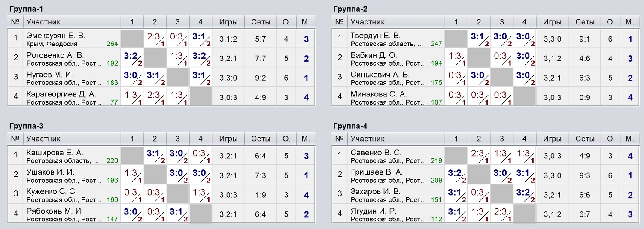644x229 pixels.
Task: Open Ягудин И. Р. participant entry
Action: [x=373, y=211]
